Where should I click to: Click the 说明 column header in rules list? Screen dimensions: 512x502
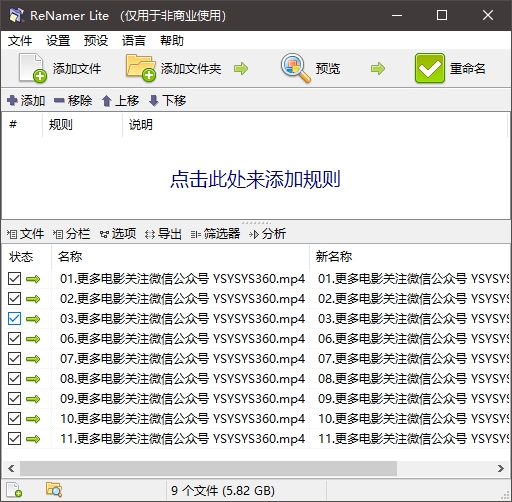[x=315, y=125]
